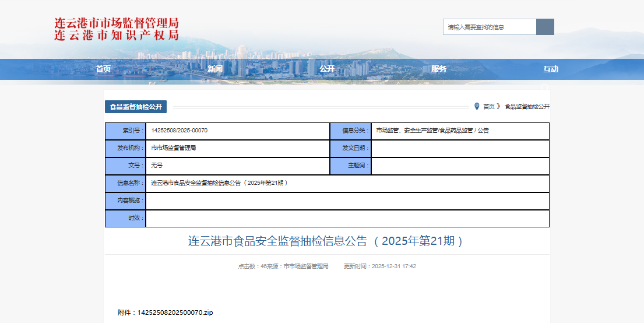This screenshot has height=323, width=644.
Task: Select the 食品监督抽检公开 section tab
Action: point(136,107)
